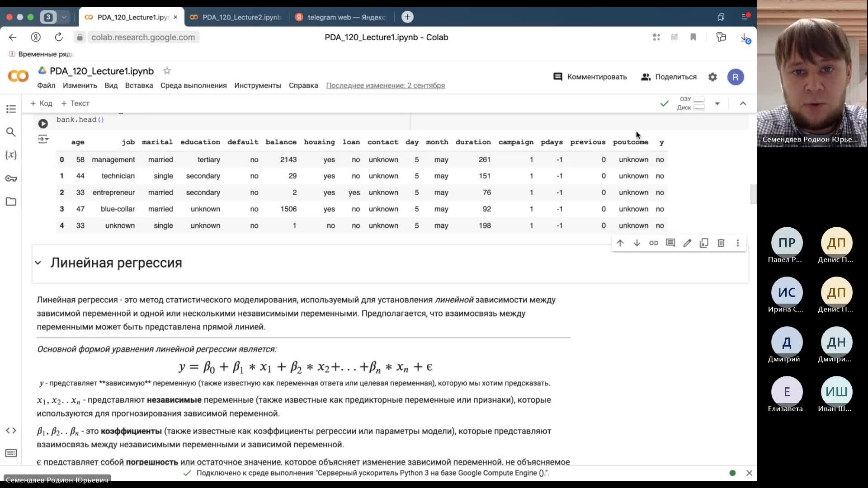Collapse the Линейная регрессия section

[x=38, y=263]
